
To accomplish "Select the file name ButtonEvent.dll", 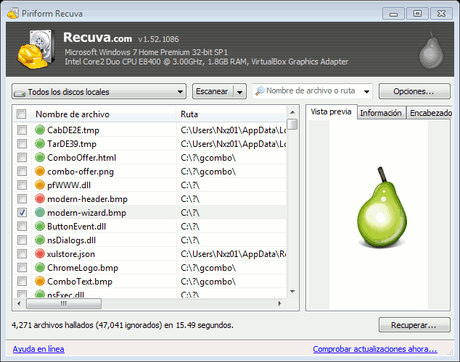I will coord(77,226).
